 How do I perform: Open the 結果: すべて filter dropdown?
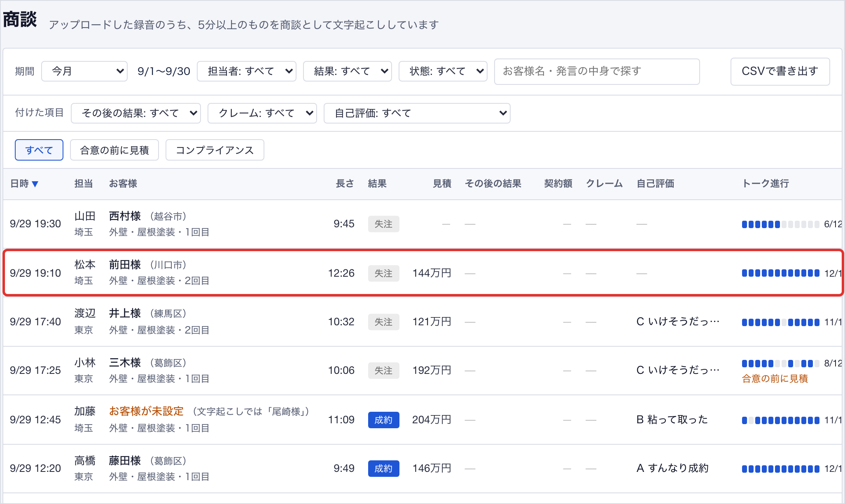tap(348, 71)
